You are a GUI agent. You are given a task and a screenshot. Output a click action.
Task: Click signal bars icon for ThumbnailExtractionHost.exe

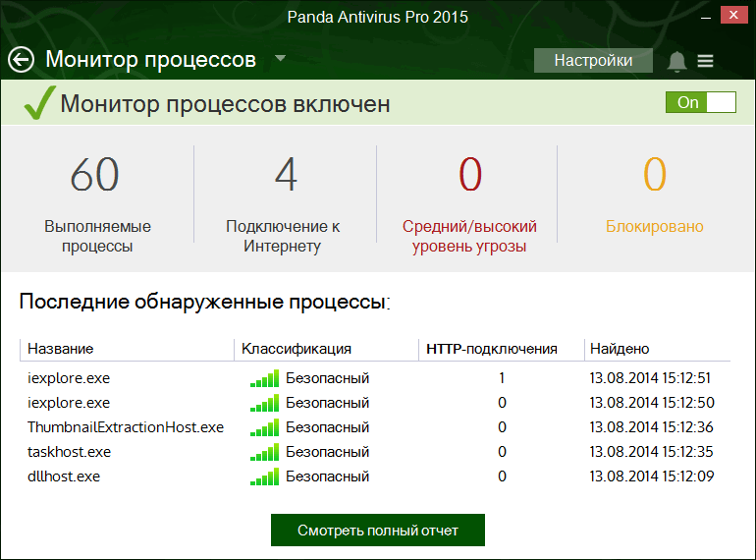pyautogui.click(x=264, y=427)
